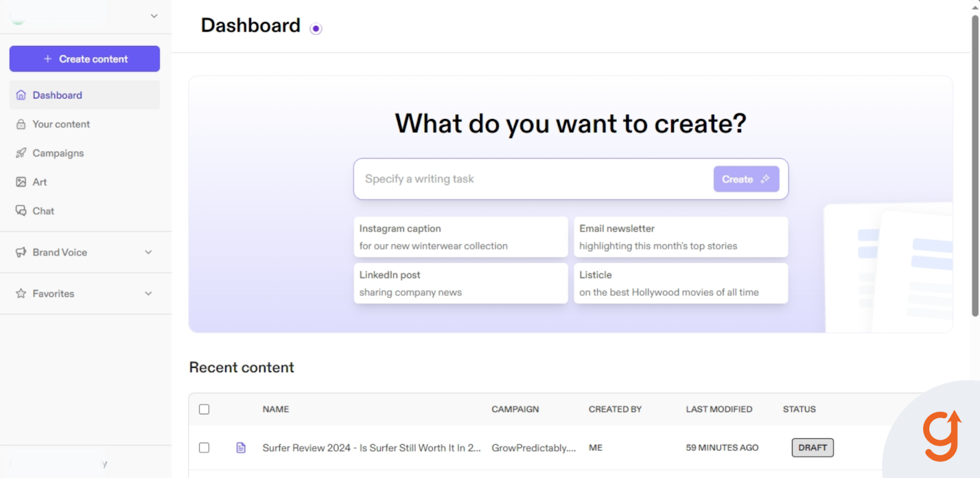
Task: Click the chat bubble icon in sidebar
Action: 21,211
